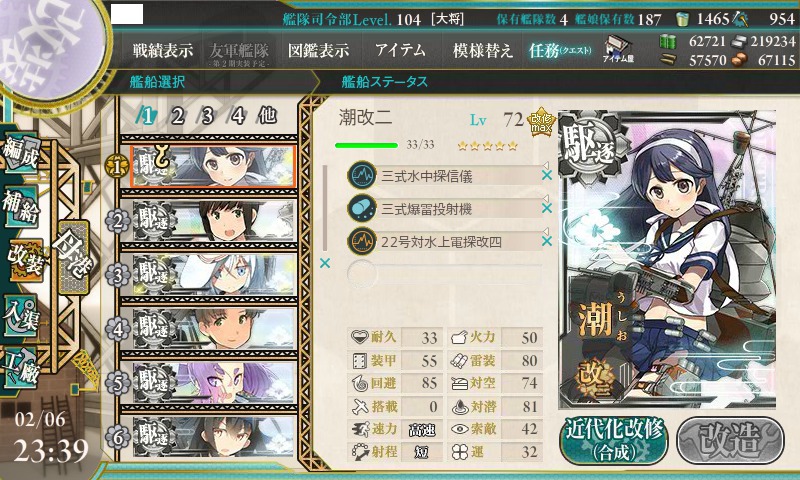
Task: Open the 戦績表示 records menu
Action: tap(163, 50)
